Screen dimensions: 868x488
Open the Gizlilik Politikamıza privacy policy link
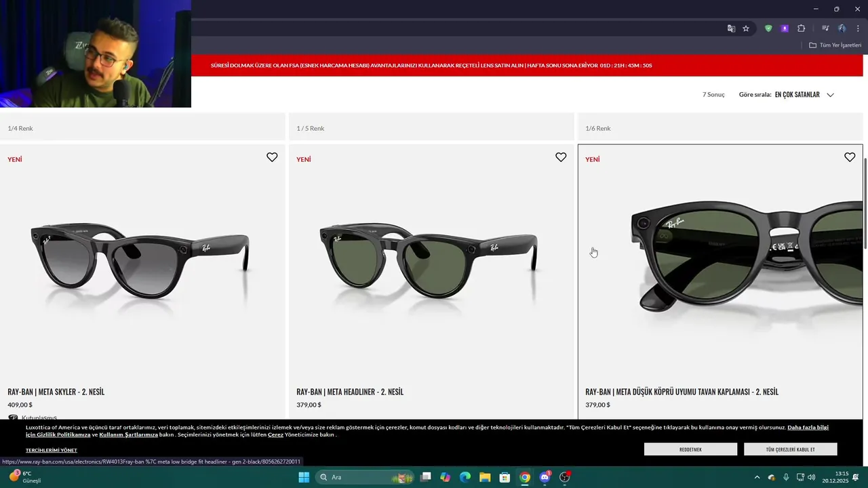pos(58,434)
